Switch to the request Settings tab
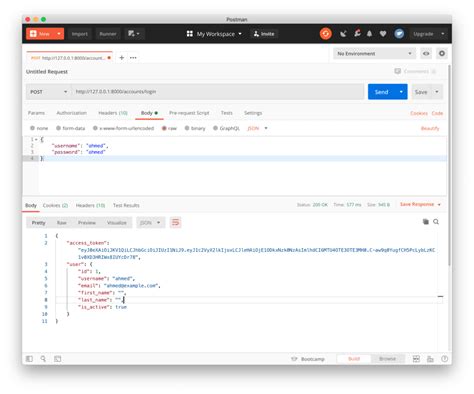474x394 pixels. (x=253, y=113)
